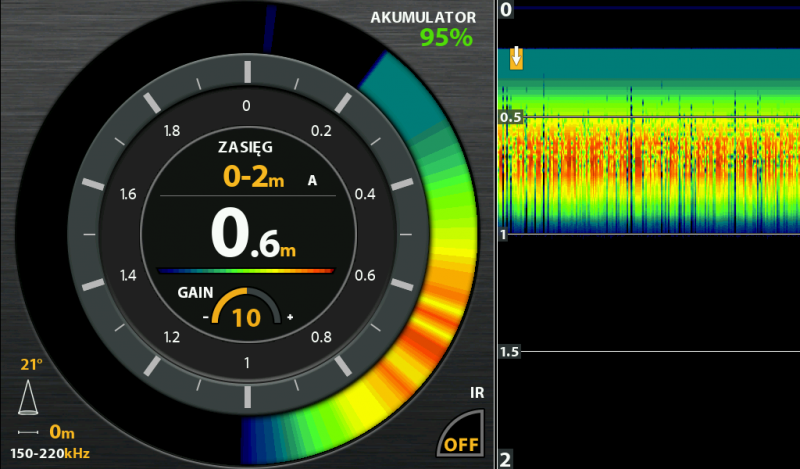Toggle the auto range 'A' indicator
Screen dimensions: 800x469
[x=312, y=181]
